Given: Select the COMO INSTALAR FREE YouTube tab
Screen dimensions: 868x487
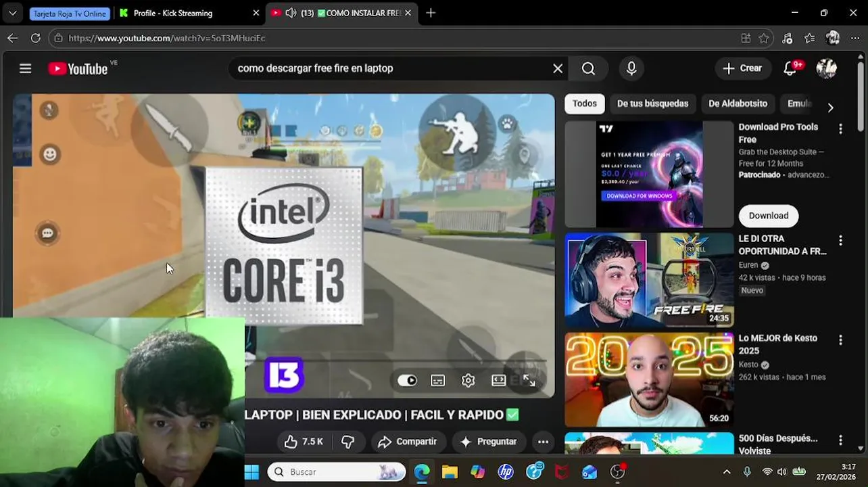Looking at the screenshot, I should (x=341, y=13).
